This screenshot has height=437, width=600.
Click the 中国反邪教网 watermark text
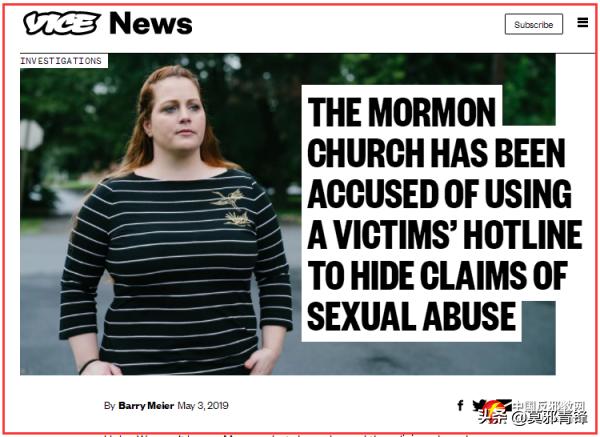coord(548,406)
